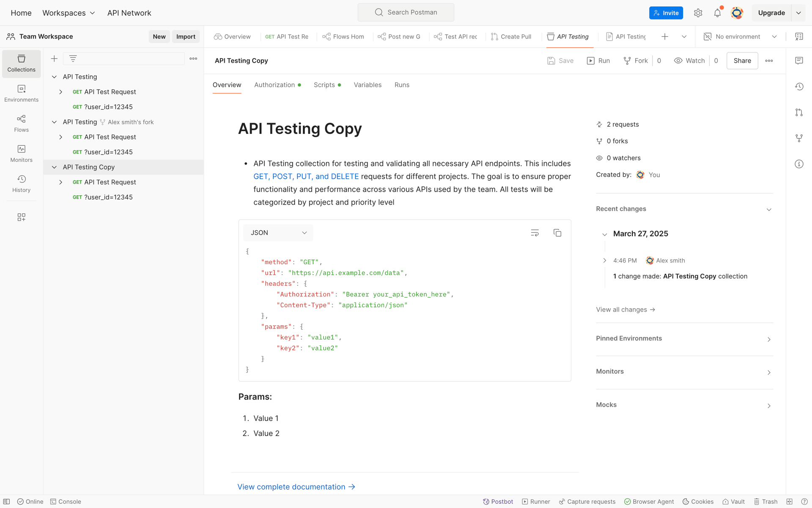Click the plus icon to create new collection
812x508 pixels.
point(54,59)
